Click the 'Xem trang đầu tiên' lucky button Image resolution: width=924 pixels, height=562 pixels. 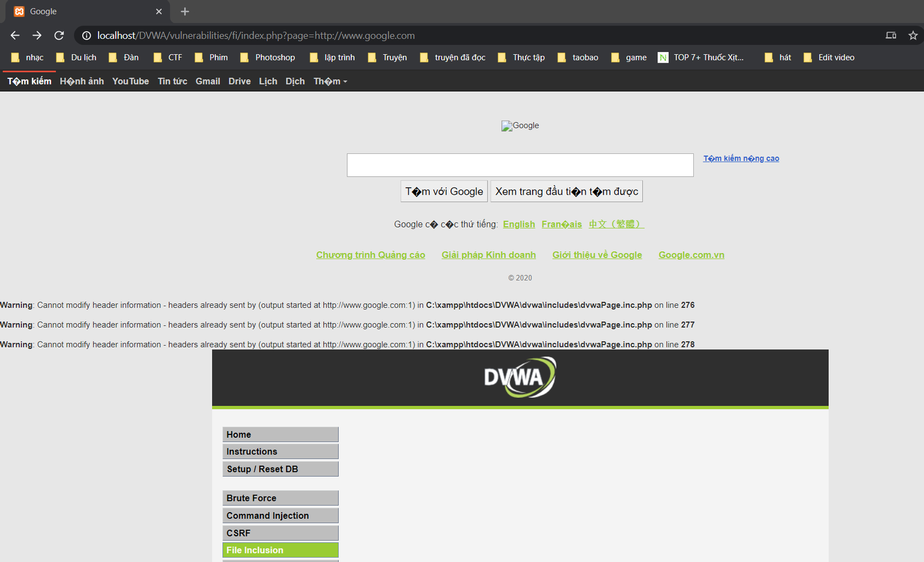[x=567, y=191]
